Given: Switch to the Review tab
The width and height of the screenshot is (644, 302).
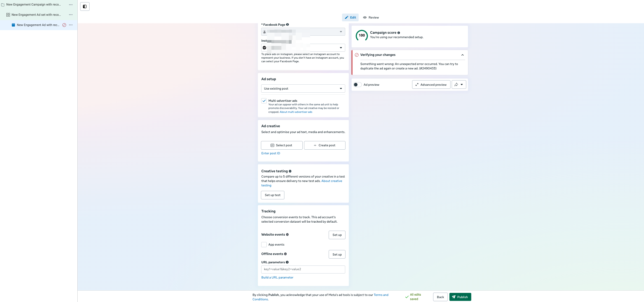Looking at the screenshot, I should click(371, 17).
